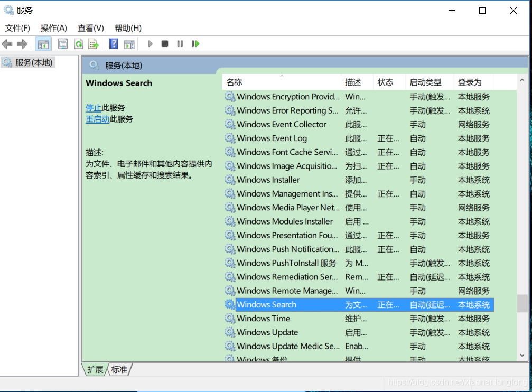The image size is (532, 392).
Task: Switch to the 扩展 tab
Action: pyautogui.click(x=95, y=369)
